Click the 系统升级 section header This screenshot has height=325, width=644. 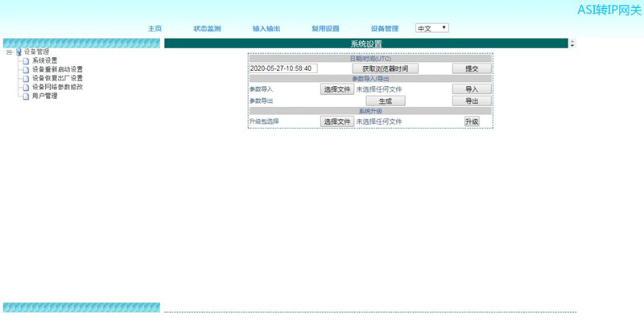pyautogui.click(x=370, y=111)
